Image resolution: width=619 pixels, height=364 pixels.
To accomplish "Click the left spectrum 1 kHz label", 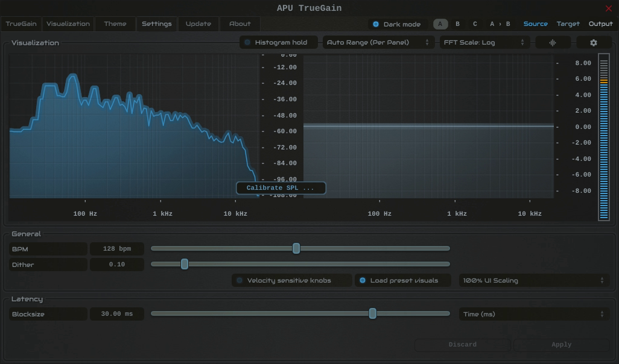I will point(162,214).
